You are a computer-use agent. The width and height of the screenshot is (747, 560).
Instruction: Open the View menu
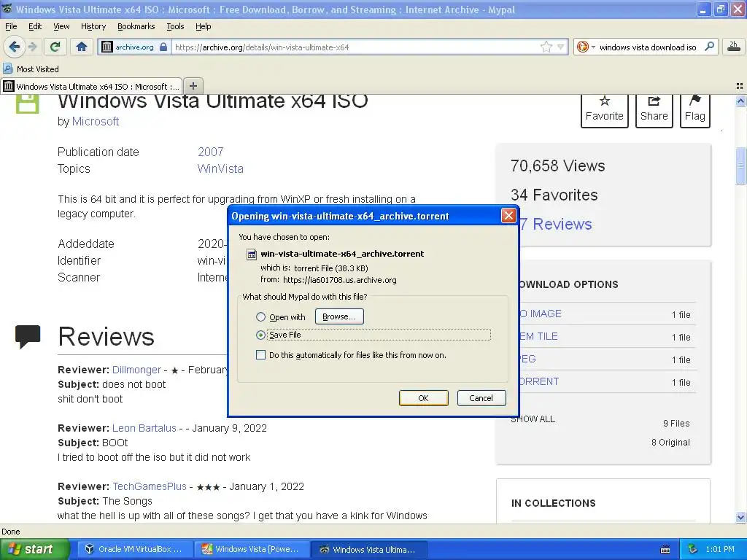(x=61, y=26)
